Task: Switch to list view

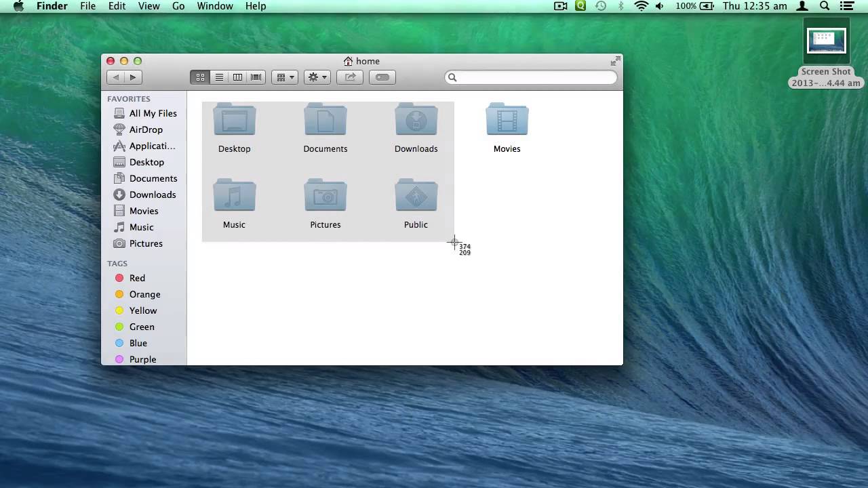Action: pos(219,77)
